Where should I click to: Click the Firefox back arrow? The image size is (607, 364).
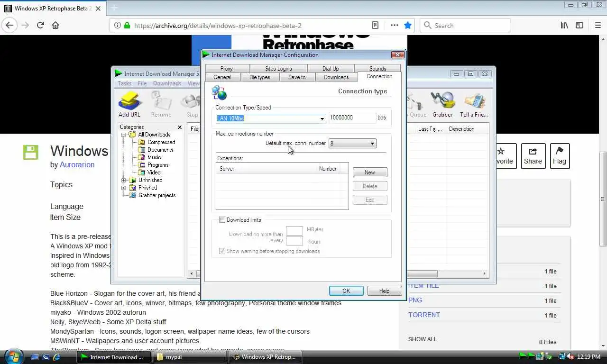coord(9,25)
